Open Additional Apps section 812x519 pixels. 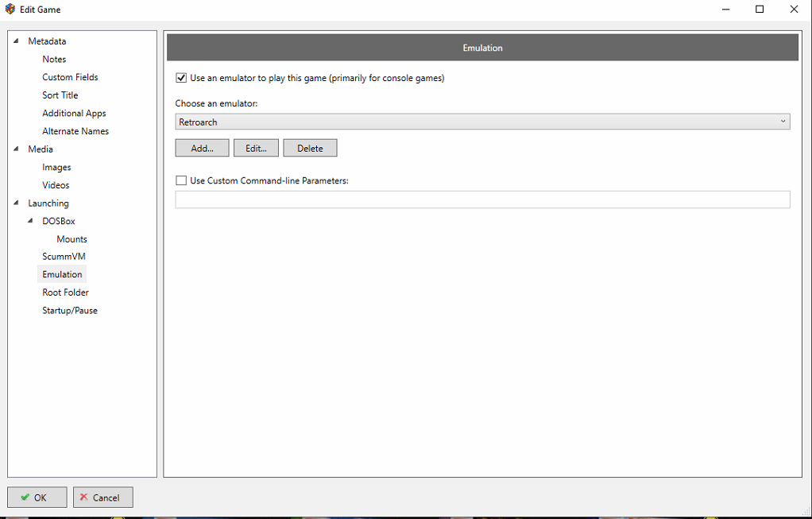(x=74, y=113)
